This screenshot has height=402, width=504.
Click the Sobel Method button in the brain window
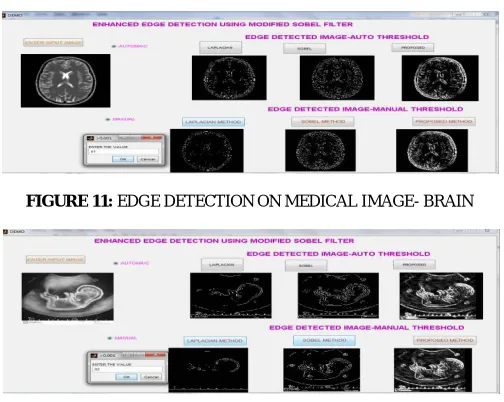pos(323,122)
